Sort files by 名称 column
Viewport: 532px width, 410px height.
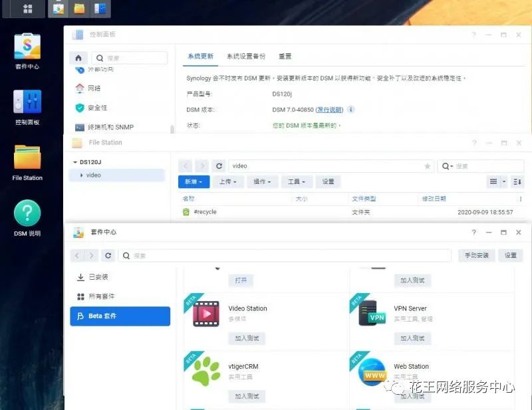[x=189, y=199]
